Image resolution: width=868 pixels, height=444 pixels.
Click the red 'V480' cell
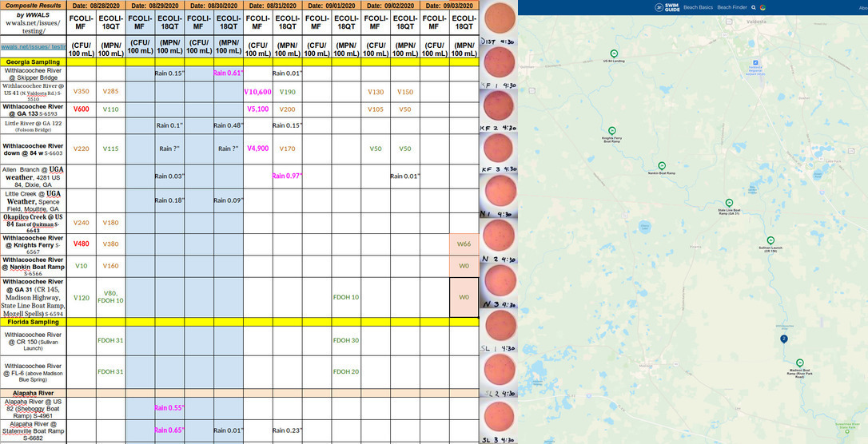(82, 244)
